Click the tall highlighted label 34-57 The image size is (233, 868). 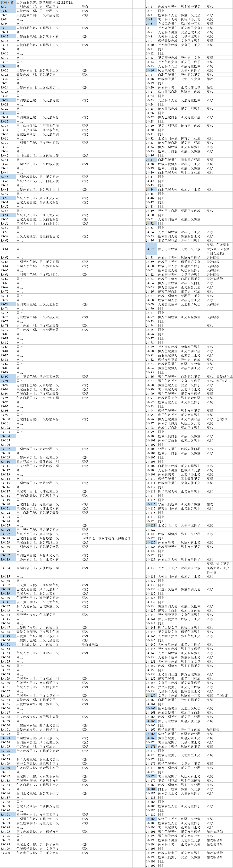tap(151, 249)
